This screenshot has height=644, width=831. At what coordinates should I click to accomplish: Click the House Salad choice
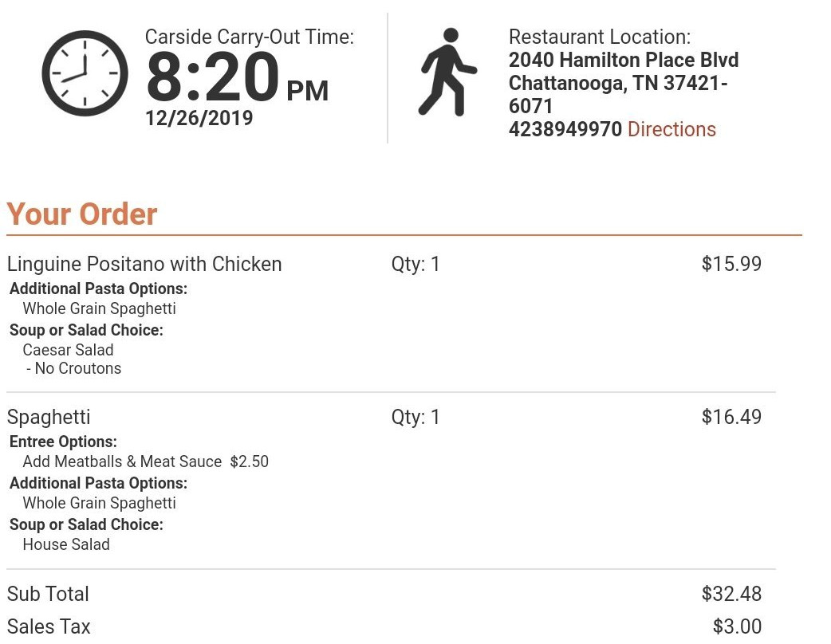tap(66, 544)
